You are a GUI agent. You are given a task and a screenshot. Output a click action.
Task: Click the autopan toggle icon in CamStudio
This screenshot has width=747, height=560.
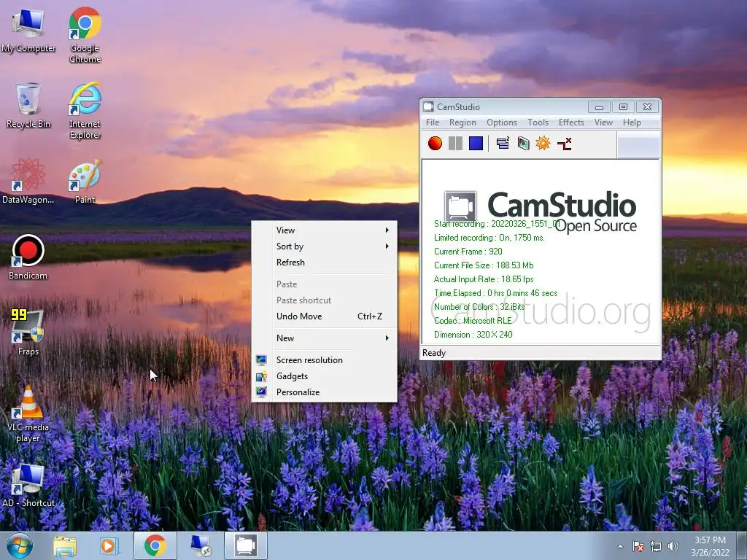coord(564,144)
